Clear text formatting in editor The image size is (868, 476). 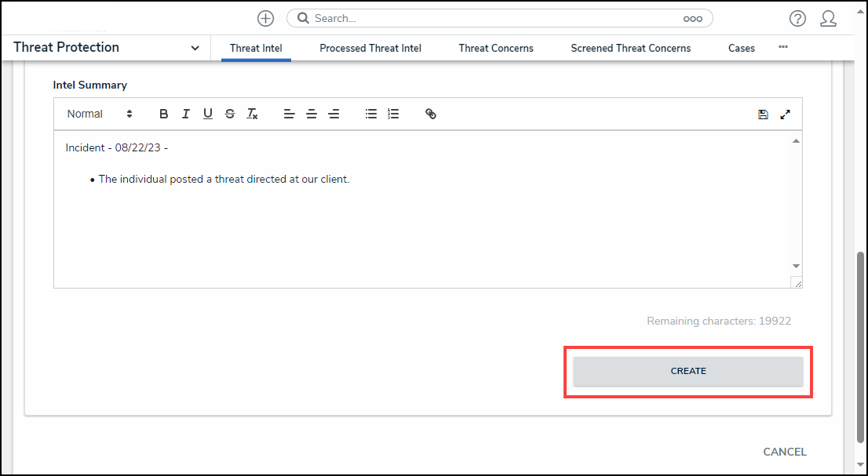[252, 114]
